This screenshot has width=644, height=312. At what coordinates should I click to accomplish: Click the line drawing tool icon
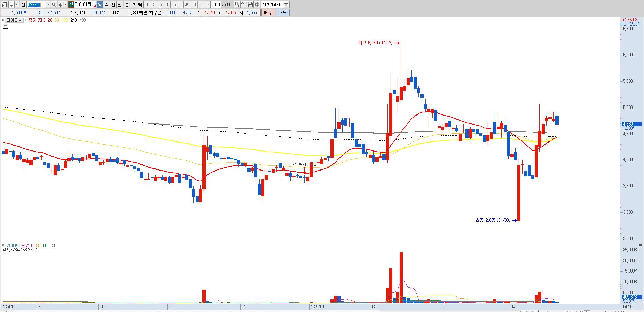tap(244, 4)
